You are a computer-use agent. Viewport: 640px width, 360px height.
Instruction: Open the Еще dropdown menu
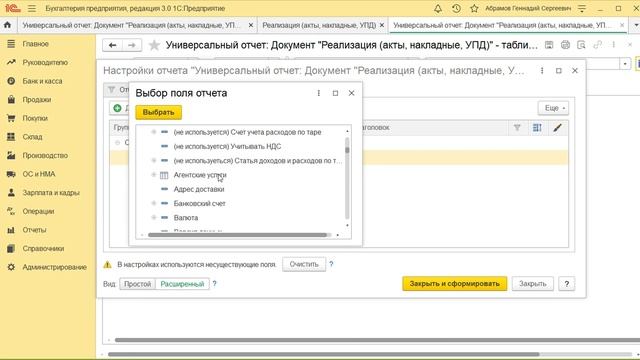[553, 108]
